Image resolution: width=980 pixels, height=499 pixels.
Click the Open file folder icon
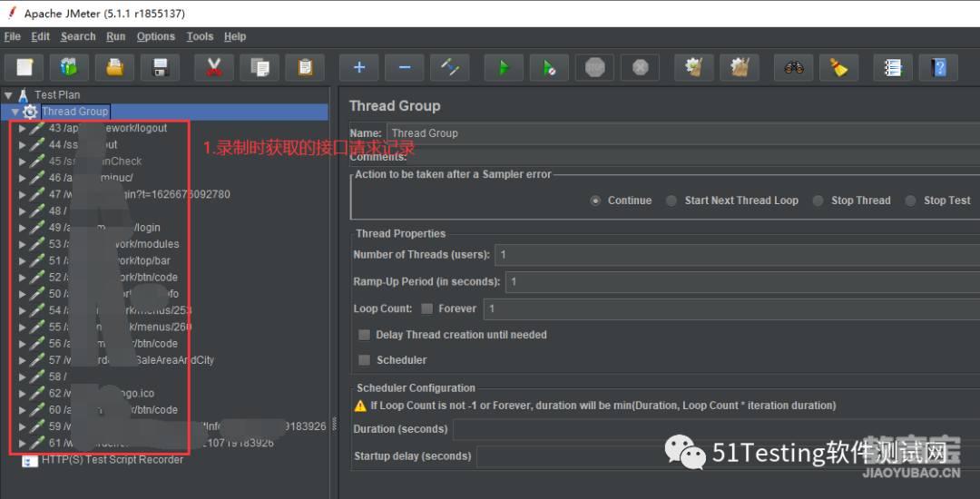pos(114,67)
